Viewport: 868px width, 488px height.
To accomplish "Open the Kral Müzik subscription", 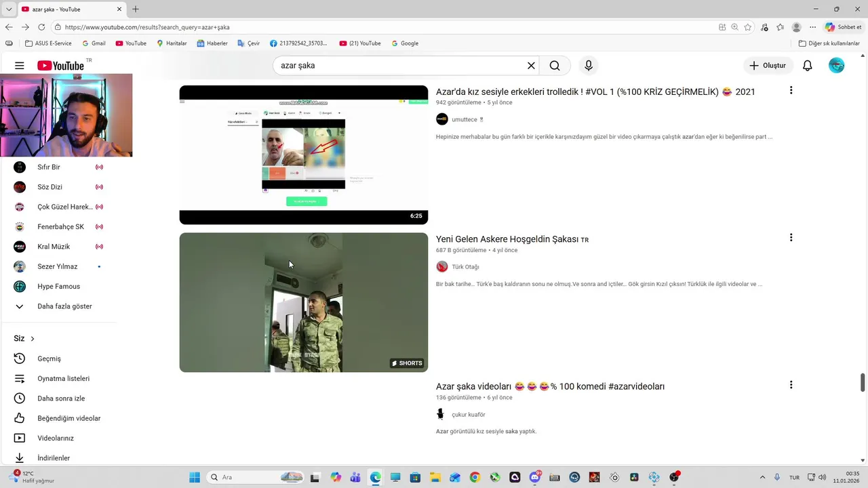I will click(58, 247).
